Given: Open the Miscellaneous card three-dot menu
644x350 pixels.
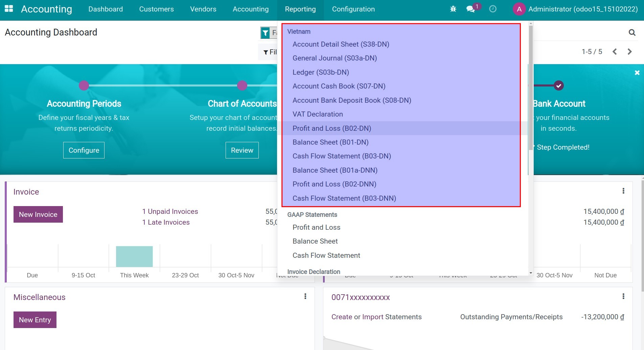Looking at the screenshot, I should click(305, 296).
